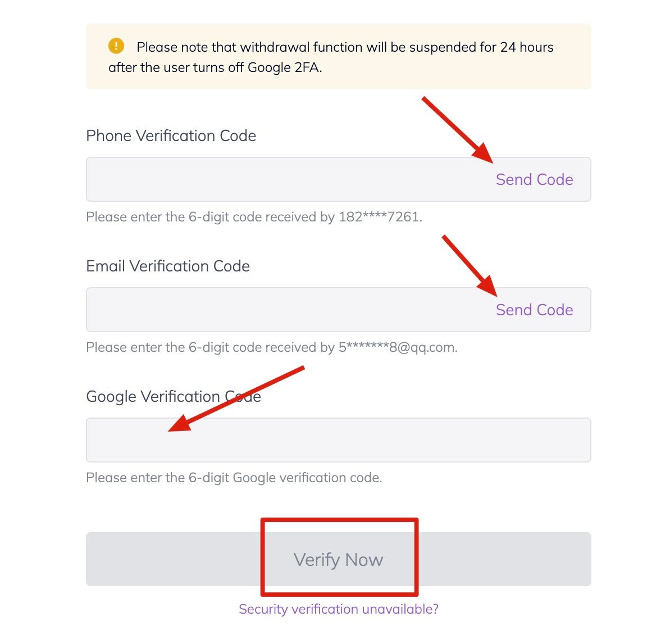Click the 'Email Verification Code' label
The image size is (656, 644).
pyautogui.click(x=168, y=266)
